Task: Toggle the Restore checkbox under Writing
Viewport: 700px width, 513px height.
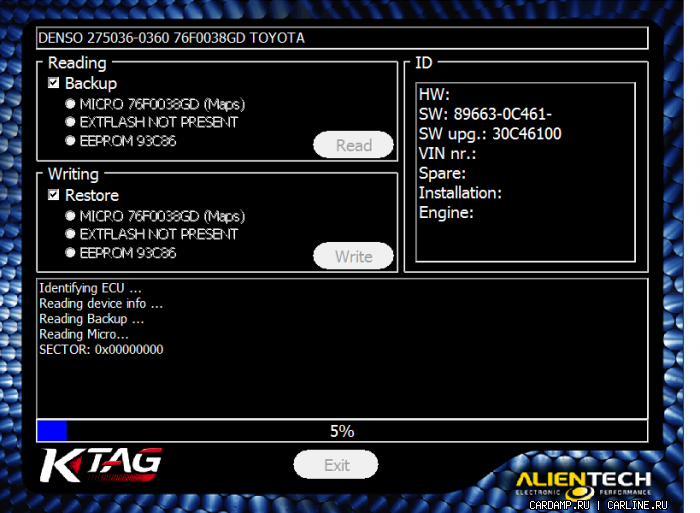Action: tap(54, 195)
